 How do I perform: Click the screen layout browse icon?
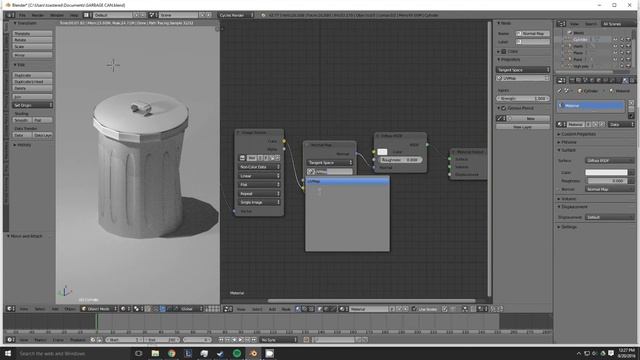[x=87, y=15]
